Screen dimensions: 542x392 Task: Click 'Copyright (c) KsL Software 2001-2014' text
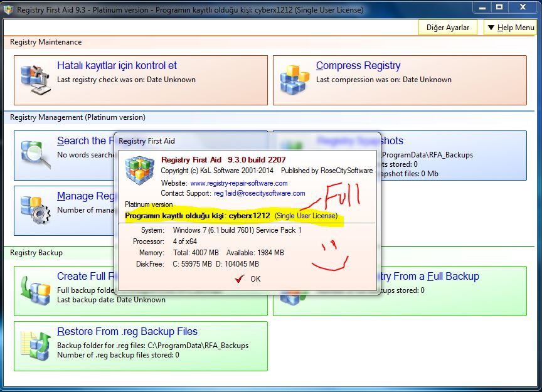(x=217, y=171)
